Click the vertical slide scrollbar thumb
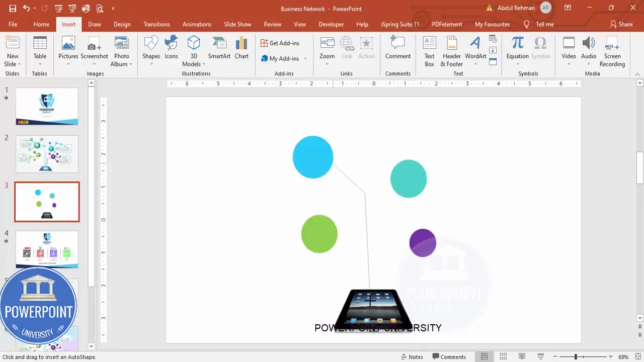Image resolution: width=644 pixels, height=362 pixels. [x=640, y=168]
